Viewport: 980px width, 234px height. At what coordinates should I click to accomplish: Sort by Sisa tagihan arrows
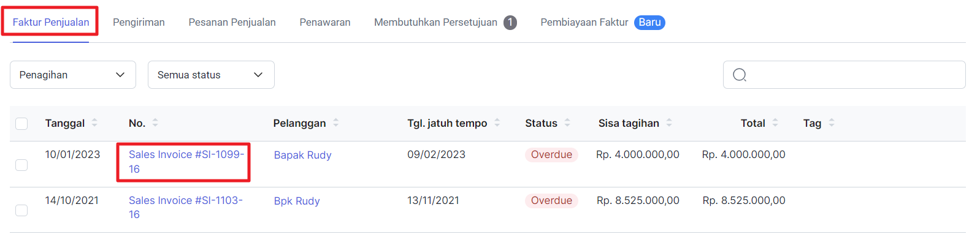tap(669, 123)
